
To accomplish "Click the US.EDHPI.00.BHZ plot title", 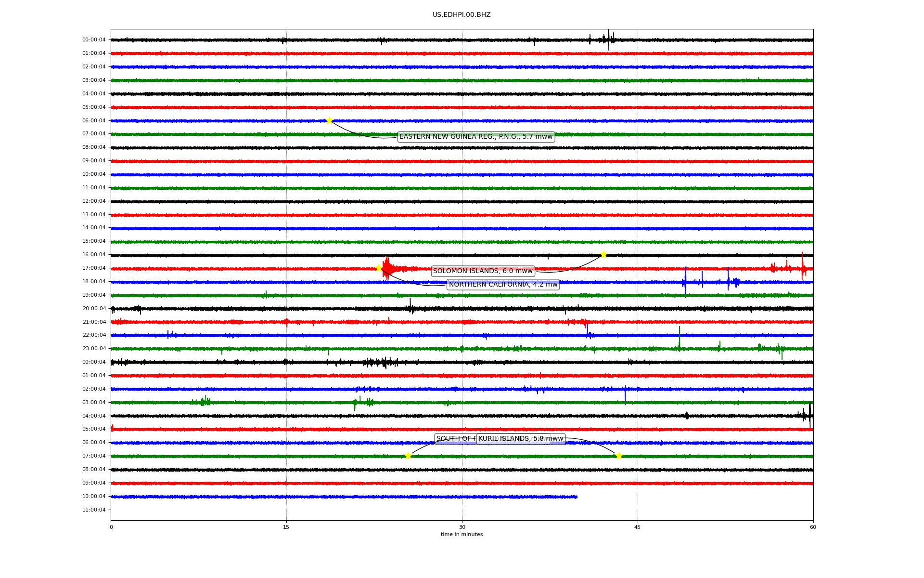I will (462, 15).
